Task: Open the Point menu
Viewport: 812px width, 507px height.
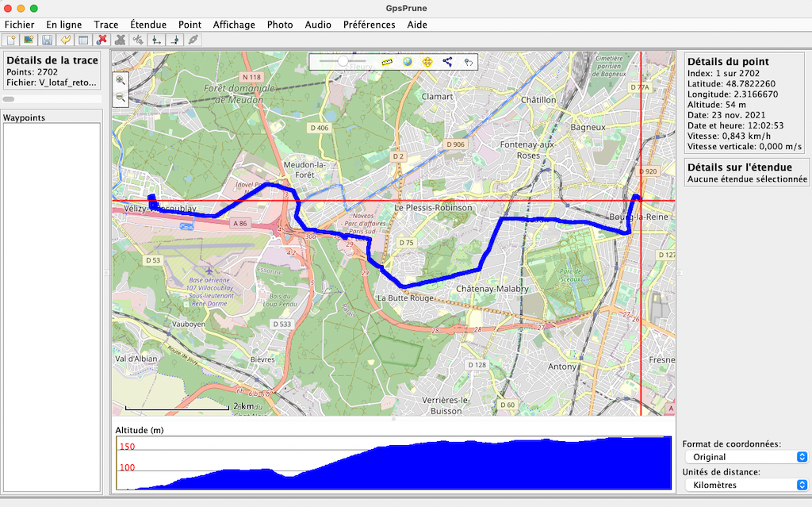Action: [x=190, y=25]
